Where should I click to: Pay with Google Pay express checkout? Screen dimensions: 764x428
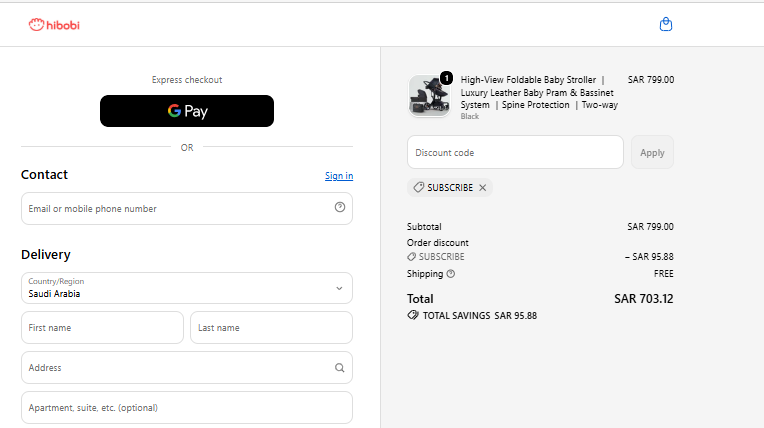187,111
